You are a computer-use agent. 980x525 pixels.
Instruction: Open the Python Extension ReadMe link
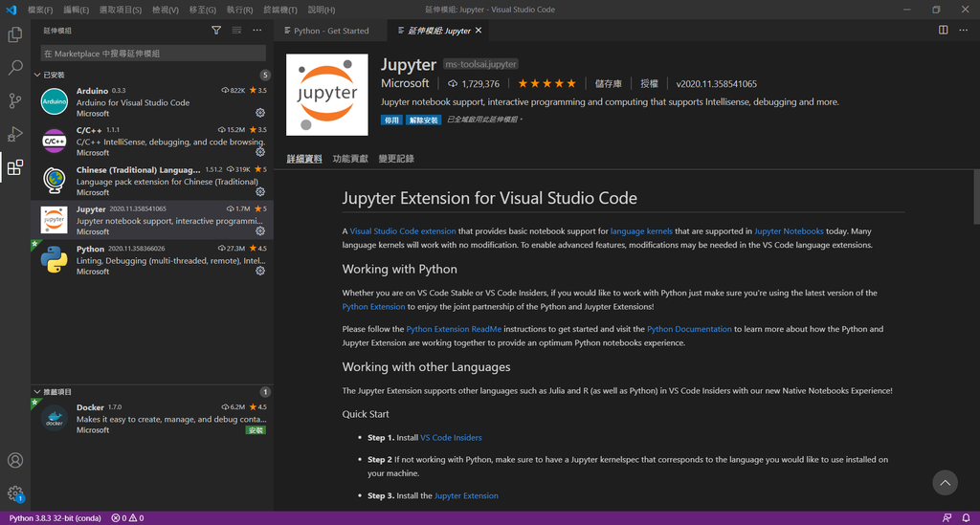pos(454,329)
